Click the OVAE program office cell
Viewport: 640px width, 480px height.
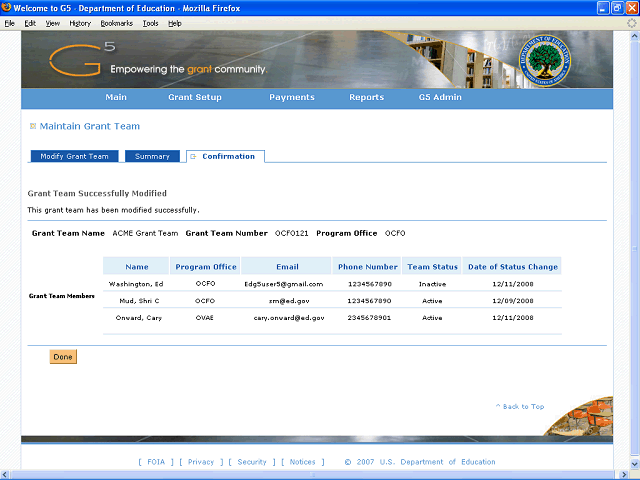coord(204,318)
